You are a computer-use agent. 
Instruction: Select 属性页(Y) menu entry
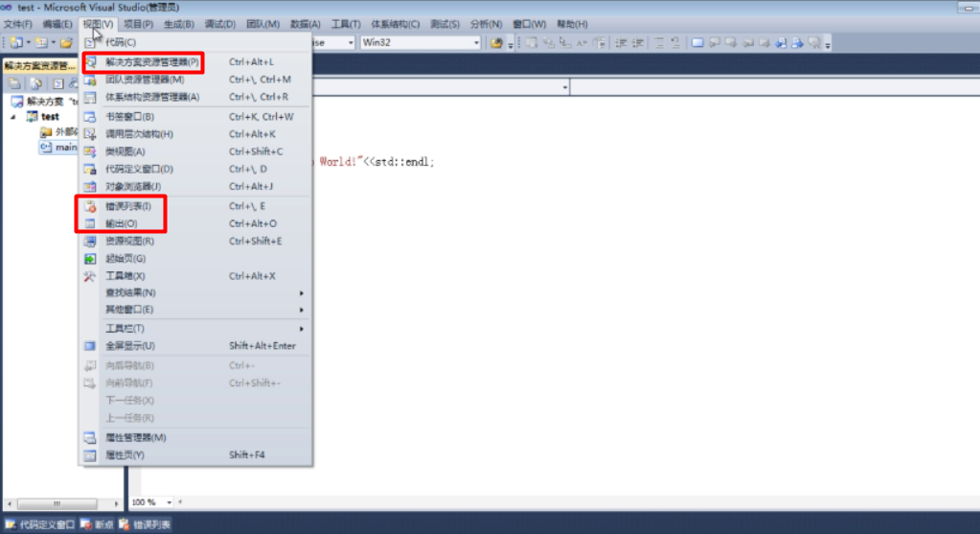click(x=195, y=454)
